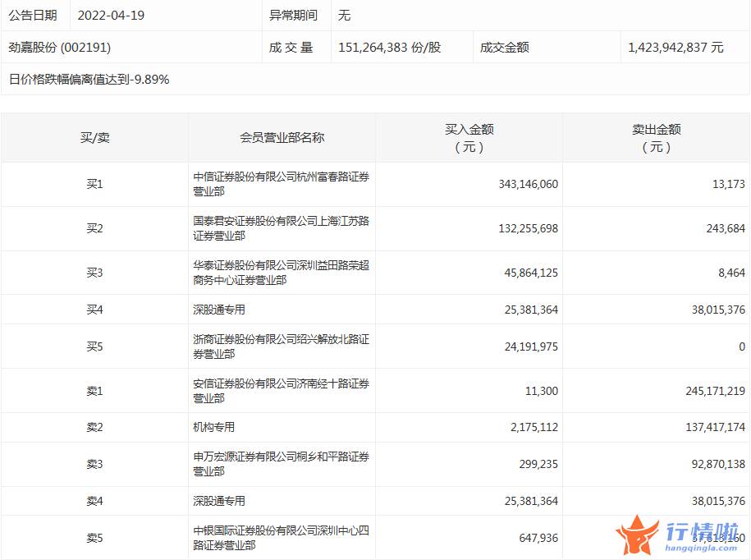
Task: Select sell amount 13,173
Action: point(729,184)
